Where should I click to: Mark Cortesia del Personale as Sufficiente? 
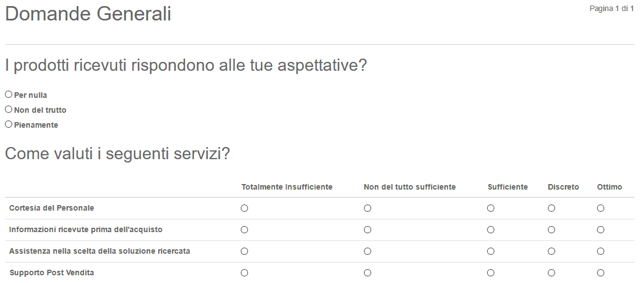coord(491,208)
